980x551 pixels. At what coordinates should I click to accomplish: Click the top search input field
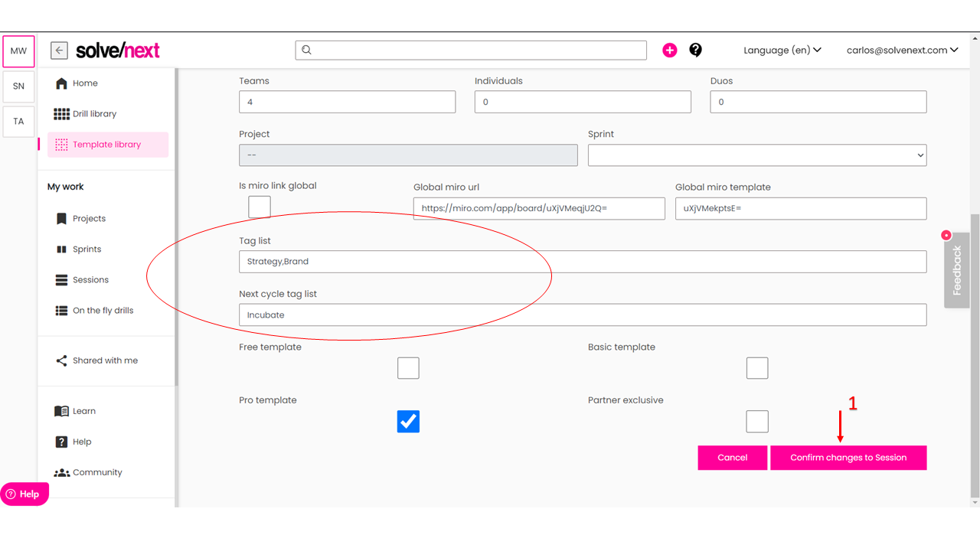pos(471,50)
